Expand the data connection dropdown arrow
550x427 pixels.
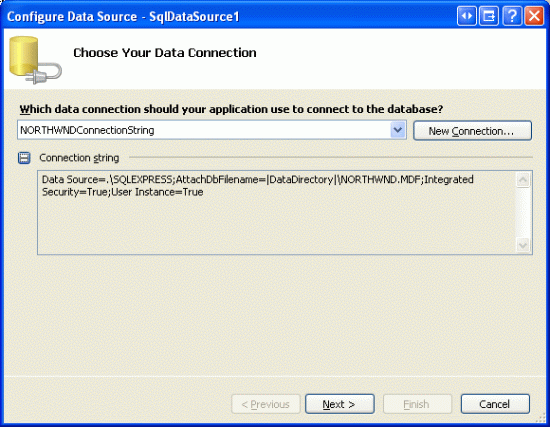click(397, 130)
